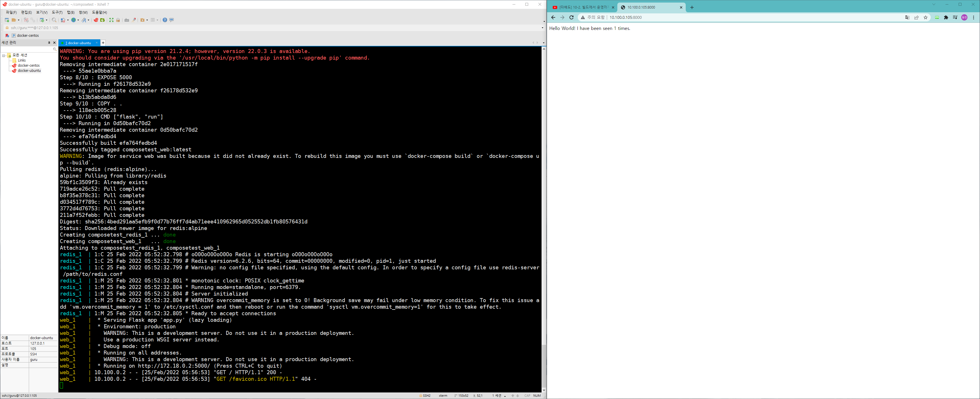The height and width of the screenshot is (399, 980).
Task: Click the session manager search field
Action: coord(28,50)
